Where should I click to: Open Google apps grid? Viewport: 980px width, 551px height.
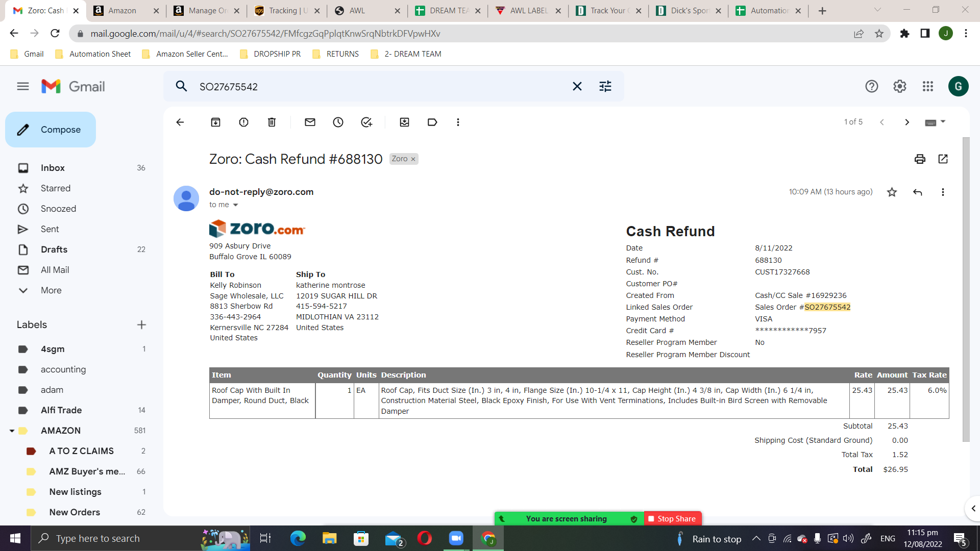click(928, 86)
